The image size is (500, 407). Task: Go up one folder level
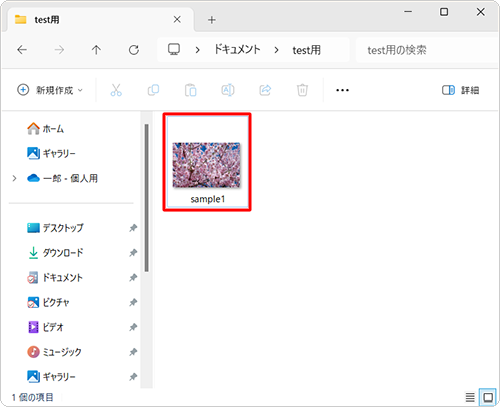pos(96,50)
